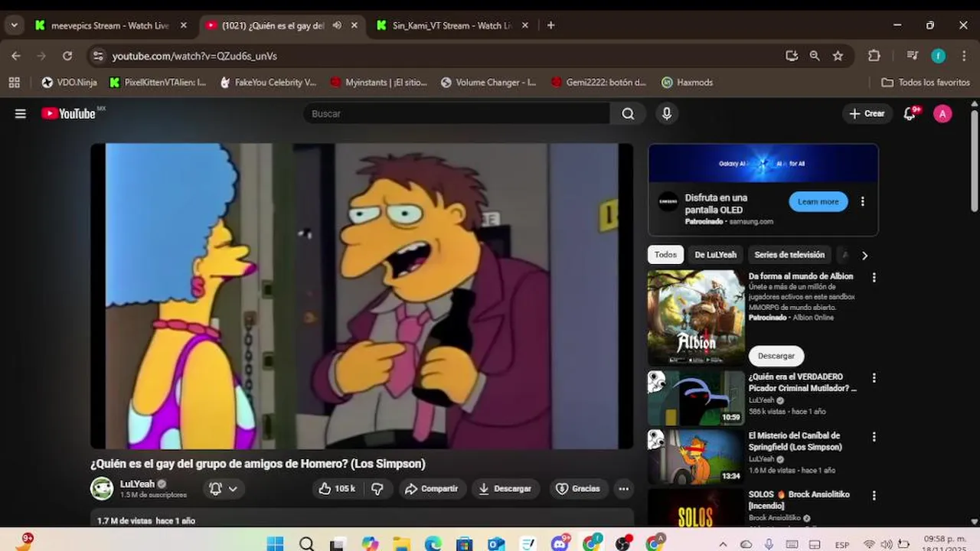Open Myinstants bookmark

click(378, 82)
